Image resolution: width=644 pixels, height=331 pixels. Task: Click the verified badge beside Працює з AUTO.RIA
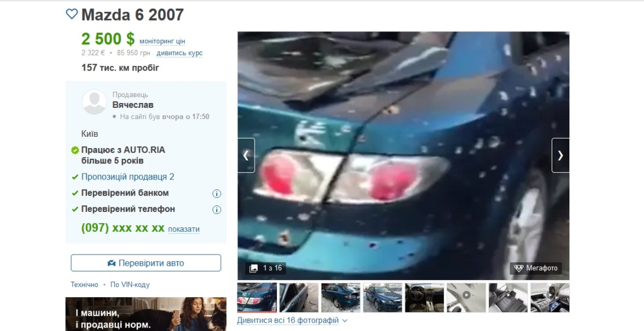tap(75, 150)
